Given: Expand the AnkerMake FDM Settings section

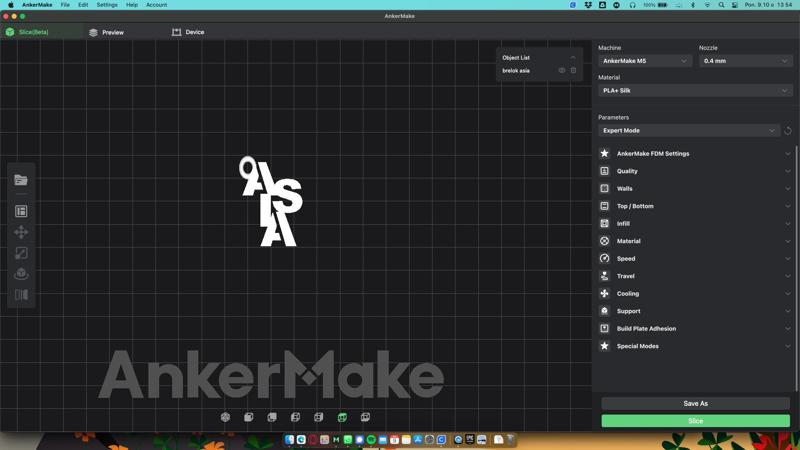Looking at the screenshot, I should pyautogui.click(x=788, y=154).
